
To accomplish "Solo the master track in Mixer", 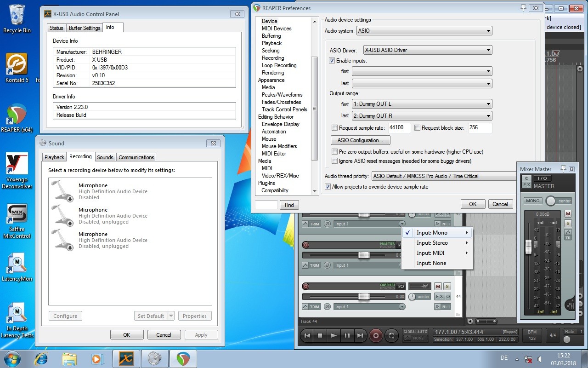I will (x=568, y=223).
